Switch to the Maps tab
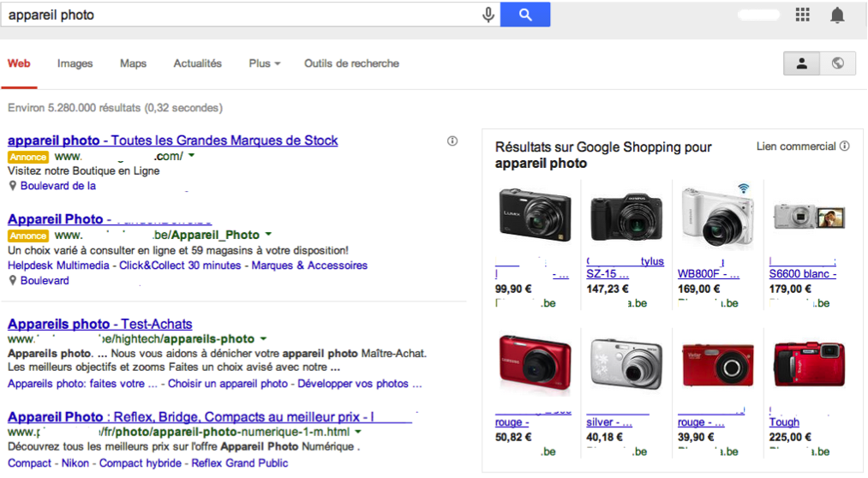Viewport: 868px width, 478px height. tap(134, 63)
